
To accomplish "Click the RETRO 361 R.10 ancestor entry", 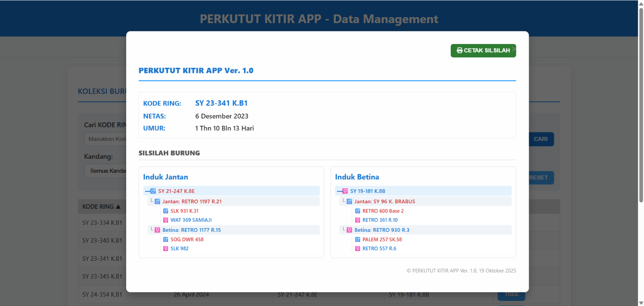I will coord(380,220).
